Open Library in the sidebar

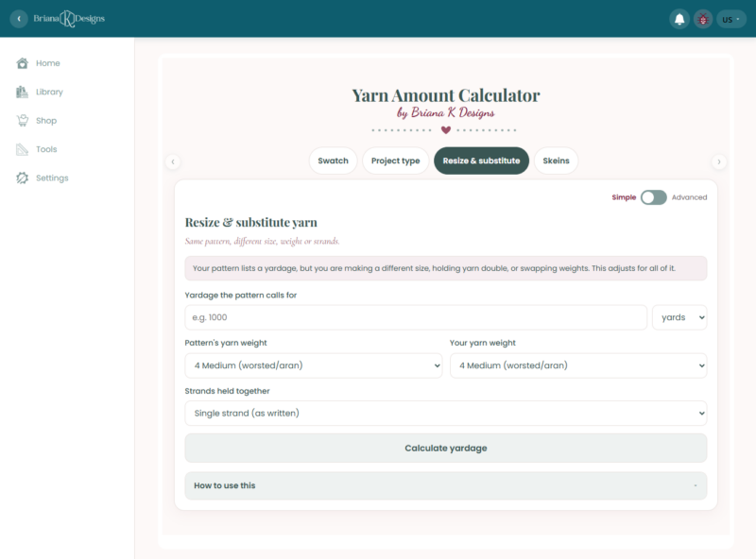click(49, 92)
